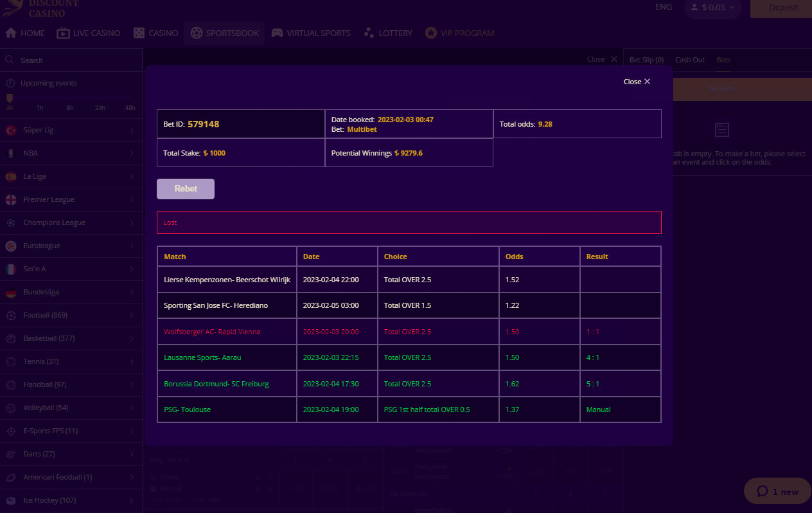Click the Euroleague logo icon
The width and height of the screenshot is (812, 513).
11,246
